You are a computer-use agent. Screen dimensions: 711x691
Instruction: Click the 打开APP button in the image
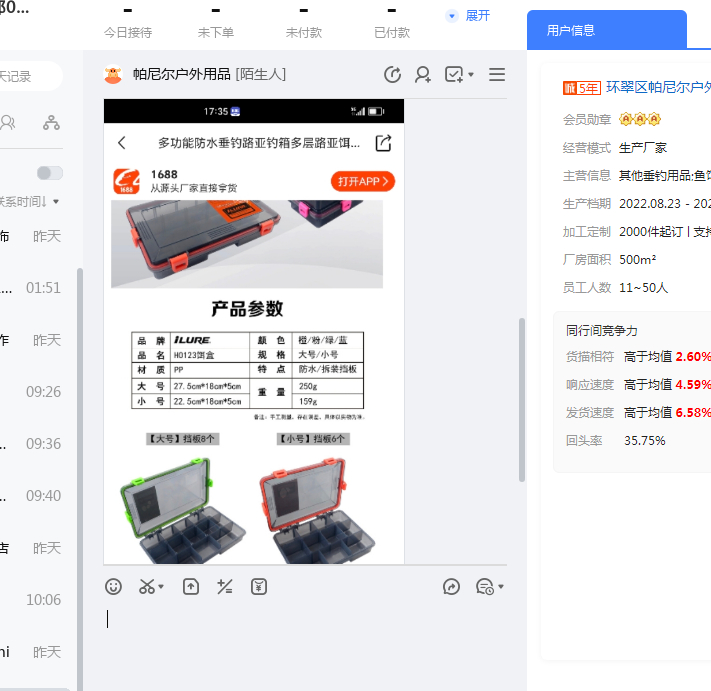362,181
